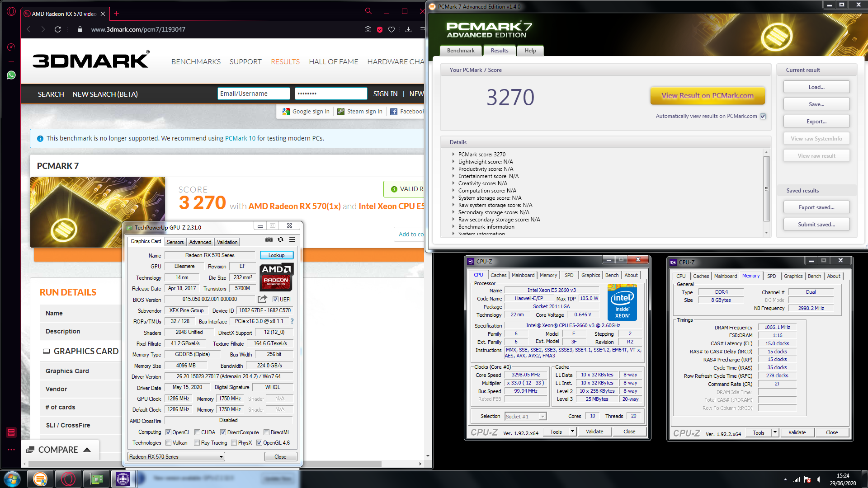Open Opera from the taskbar
868x488 pixels.
click(68, 479)
